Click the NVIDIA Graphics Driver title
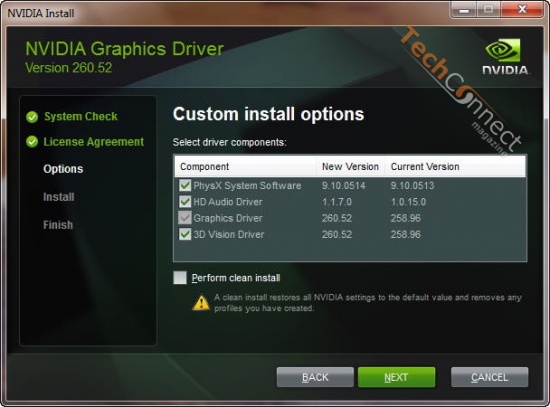Viewport: 550px width, 407px height. (x=125, y=49)
